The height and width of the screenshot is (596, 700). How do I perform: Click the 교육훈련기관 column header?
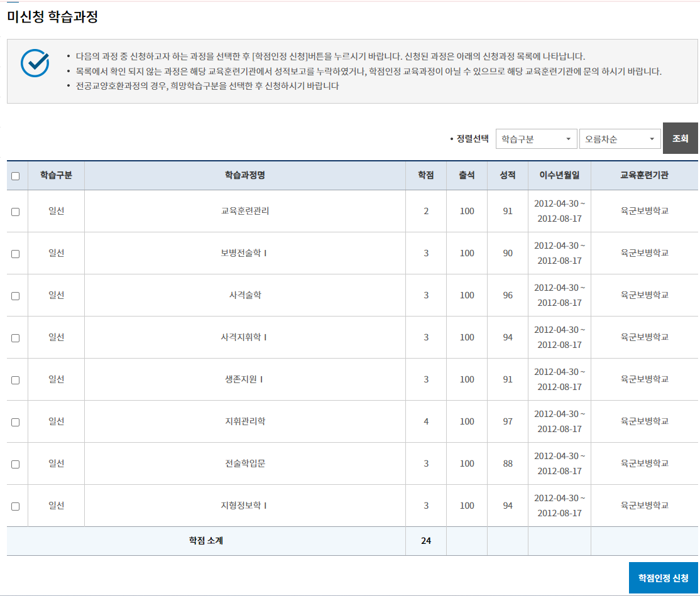click(x=644, y=175)
